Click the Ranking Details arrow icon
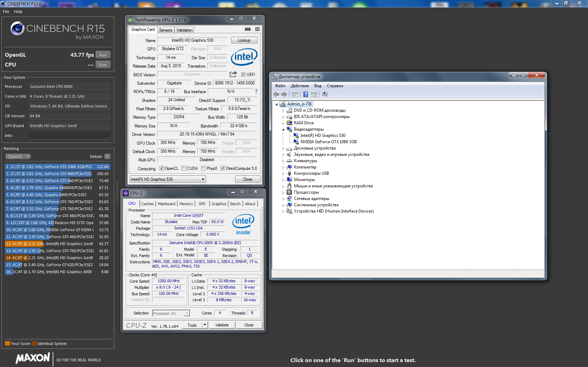588x367 pixels. pos(108,157)
